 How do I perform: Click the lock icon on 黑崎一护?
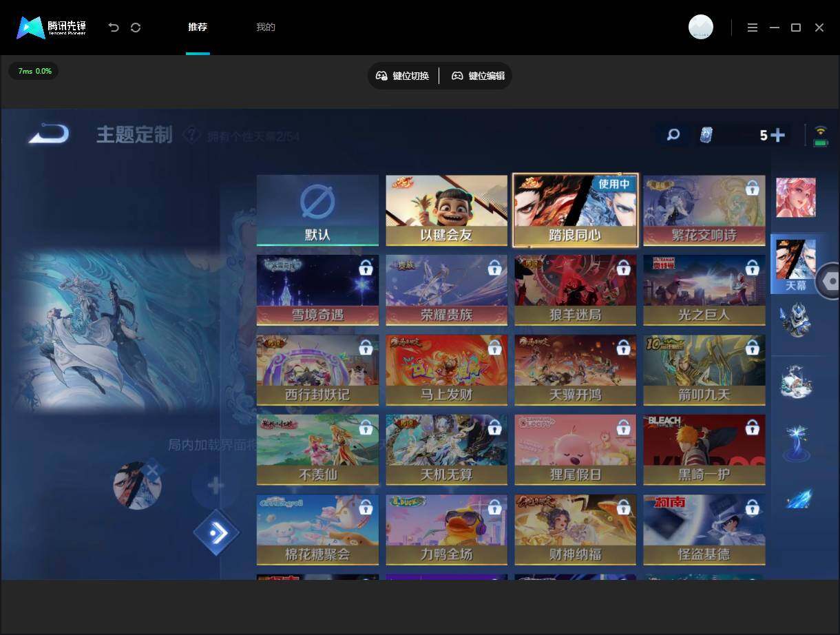[752, 427]
